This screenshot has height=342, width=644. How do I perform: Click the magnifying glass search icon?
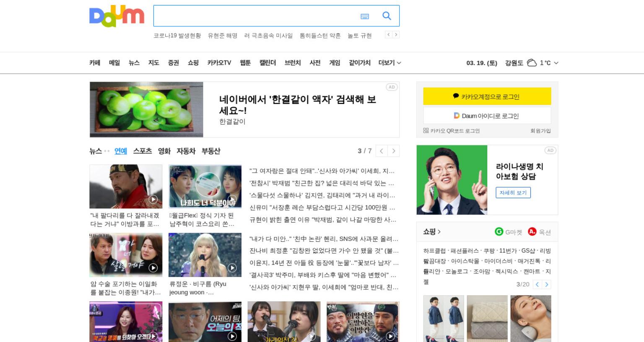tap(387, 16)
